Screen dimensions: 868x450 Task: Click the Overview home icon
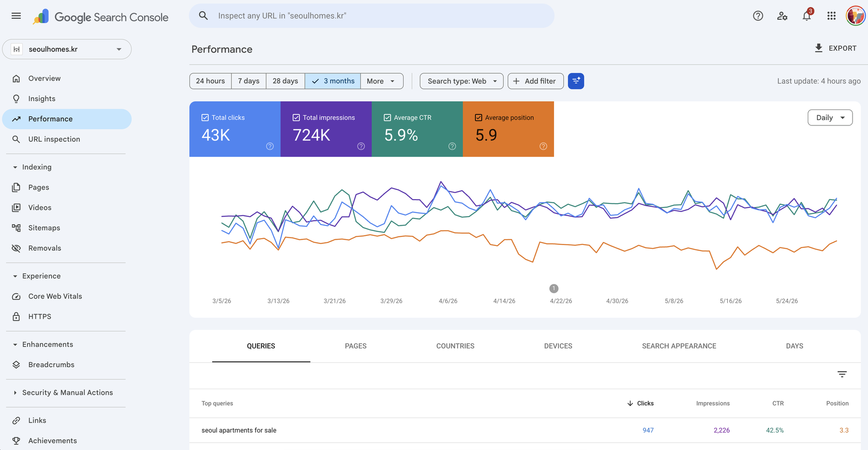tap(16, 79)
